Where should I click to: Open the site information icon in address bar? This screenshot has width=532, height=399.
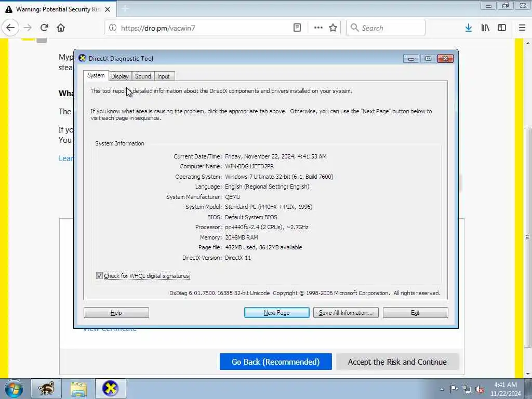coord(113,28)
